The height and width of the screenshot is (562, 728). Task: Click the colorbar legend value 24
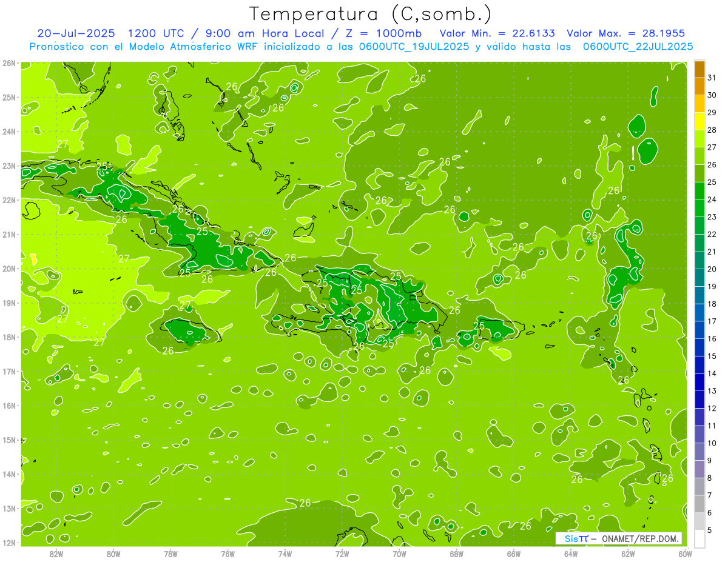712,199
